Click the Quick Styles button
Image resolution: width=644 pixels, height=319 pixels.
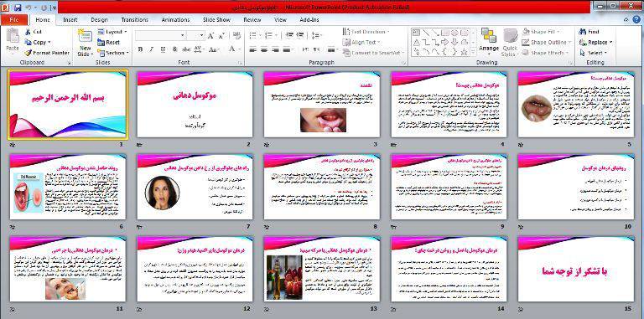pos(510,42)
